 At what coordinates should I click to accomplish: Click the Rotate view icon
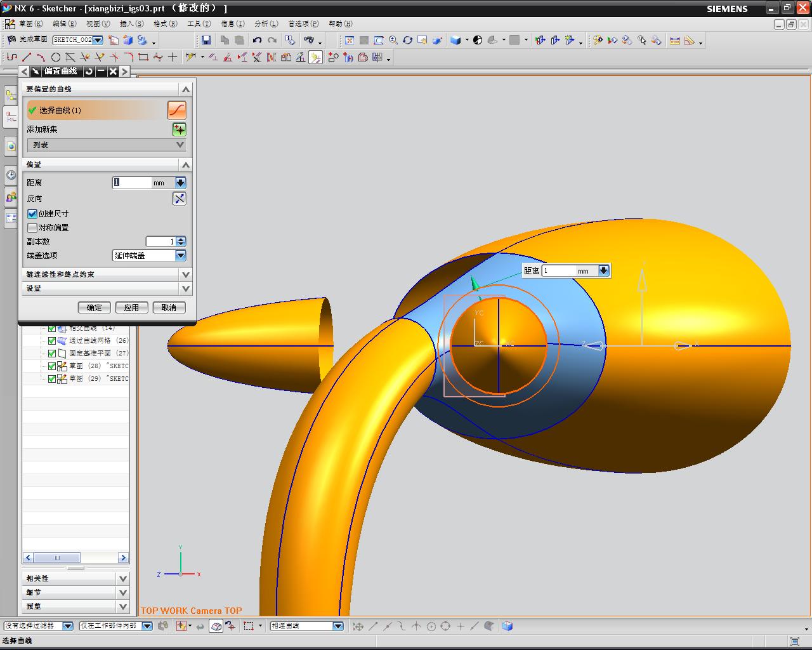[408, 40]
